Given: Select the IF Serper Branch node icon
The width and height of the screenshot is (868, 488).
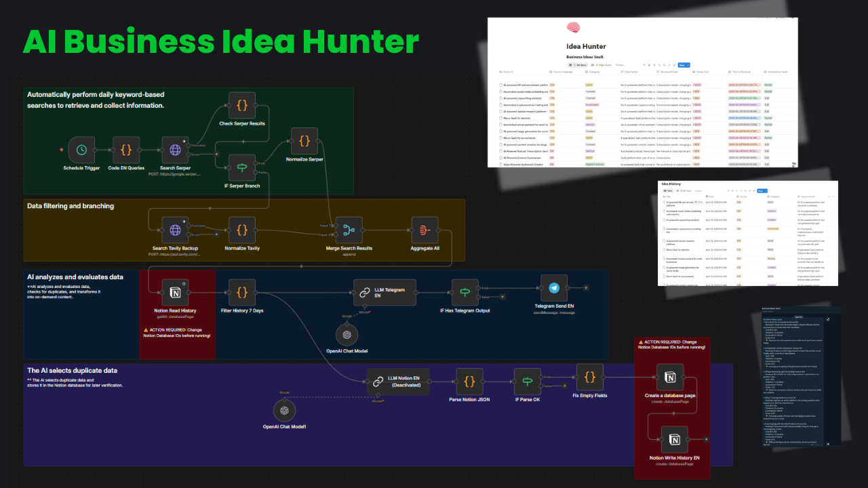Looking at the screenshot, I should coord(242,167).
